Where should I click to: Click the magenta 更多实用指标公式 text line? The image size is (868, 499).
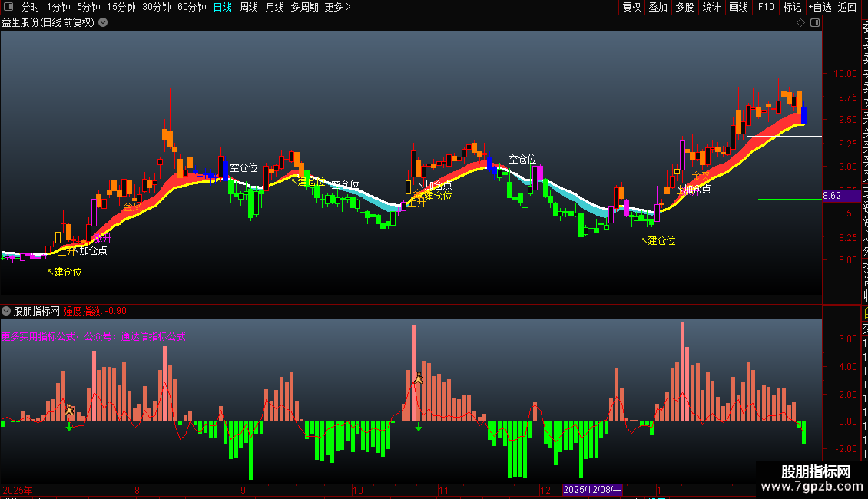coord(94,336)
